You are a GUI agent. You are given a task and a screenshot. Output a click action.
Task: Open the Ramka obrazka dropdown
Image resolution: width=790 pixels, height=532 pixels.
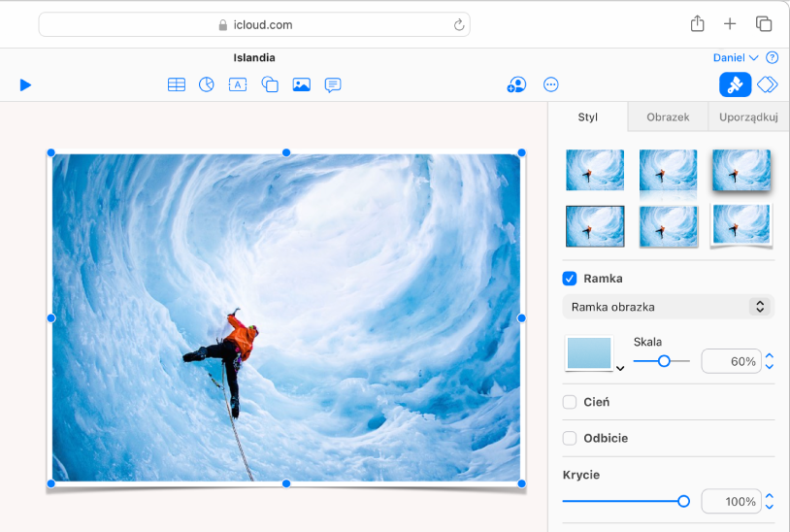click(x=668, y=307)
